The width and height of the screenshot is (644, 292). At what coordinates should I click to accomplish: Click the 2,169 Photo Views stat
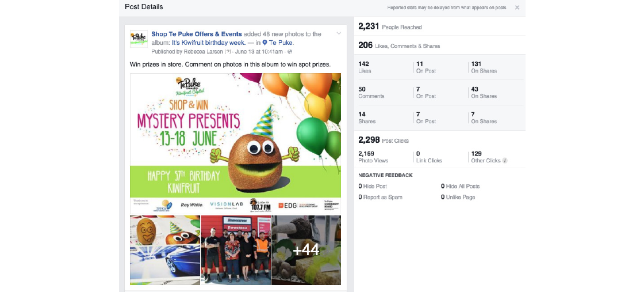click(x=373, y=157)
